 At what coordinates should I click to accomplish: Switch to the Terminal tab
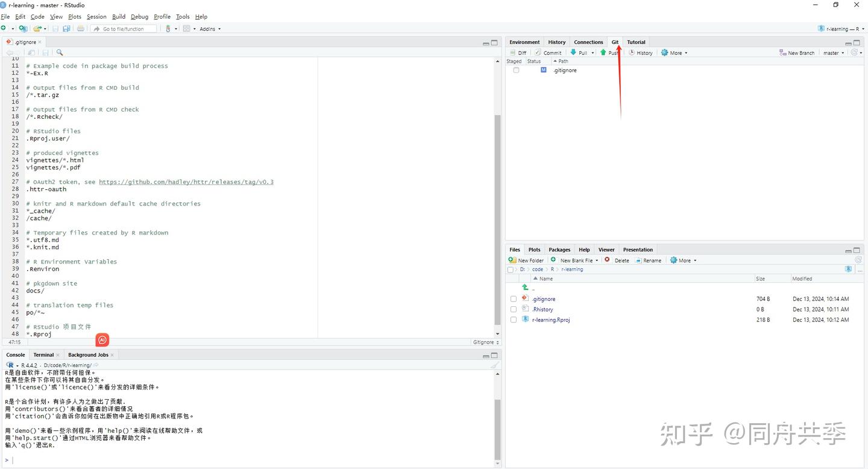pos(43,354)
